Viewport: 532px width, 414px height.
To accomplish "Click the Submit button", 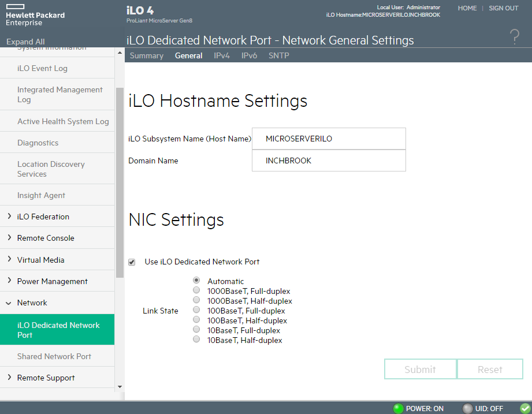I will pos(420,369).
